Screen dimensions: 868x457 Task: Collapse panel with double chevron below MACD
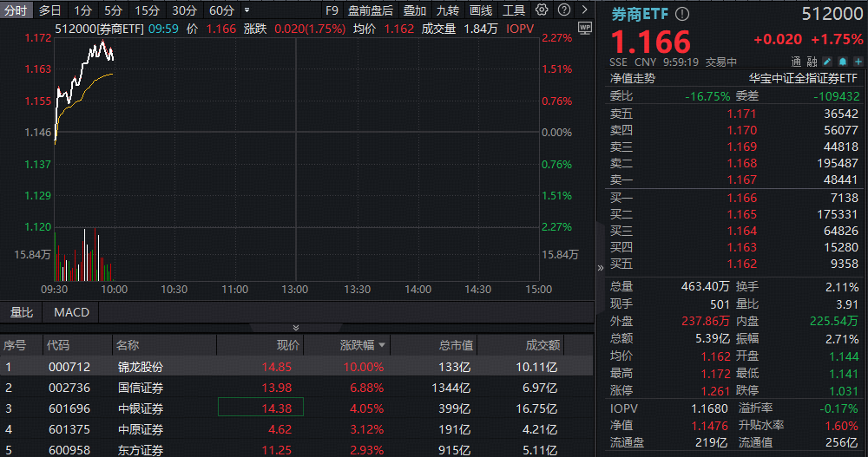(296, 328)
